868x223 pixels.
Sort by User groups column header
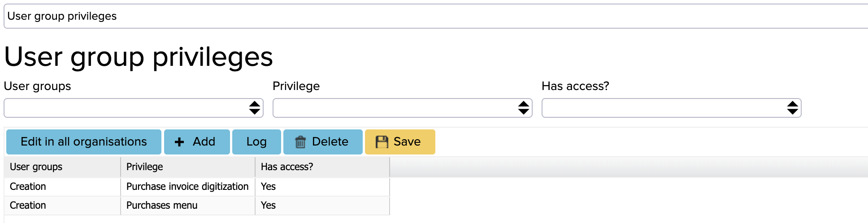[62, 167]
